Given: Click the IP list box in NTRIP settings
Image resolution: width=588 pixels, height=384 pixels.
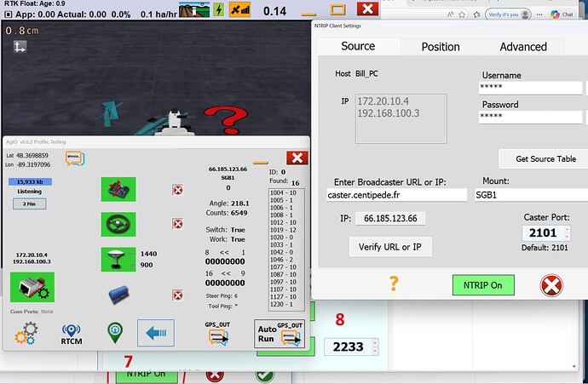Looking at the screenshot, I should [401, 118].
